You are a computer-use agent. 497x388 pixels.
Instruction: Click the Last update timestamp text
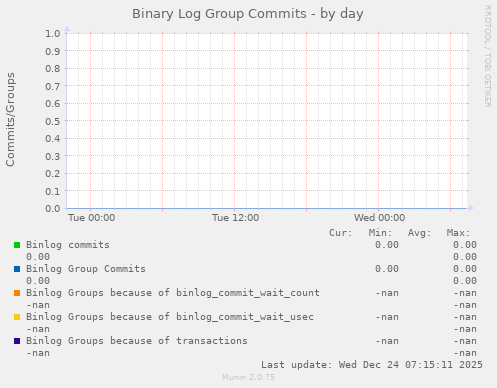(x=372, y=365)
